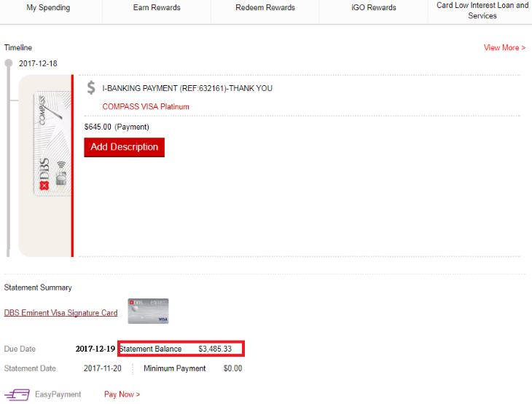This screenshot has height=404, width=532.
Task: Click the View More link
Action: pos(504,48)
